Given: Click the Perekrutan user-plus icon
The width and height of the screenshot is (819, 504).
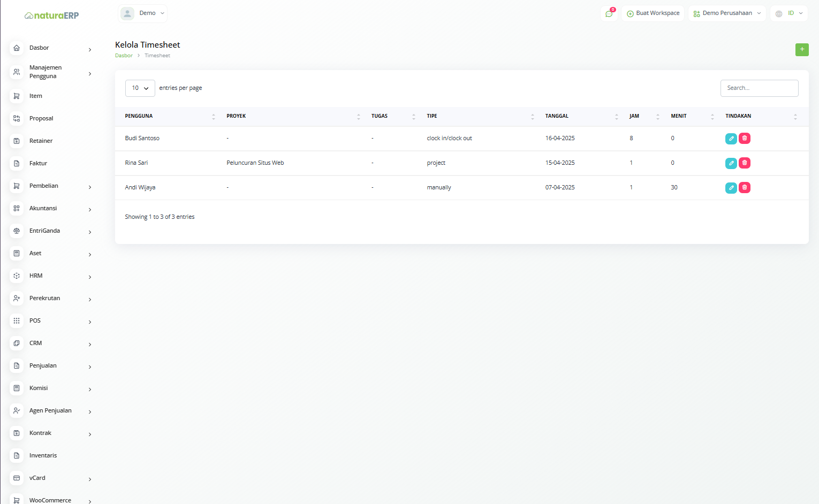Looking at the screenshot, I should (17, 298).
